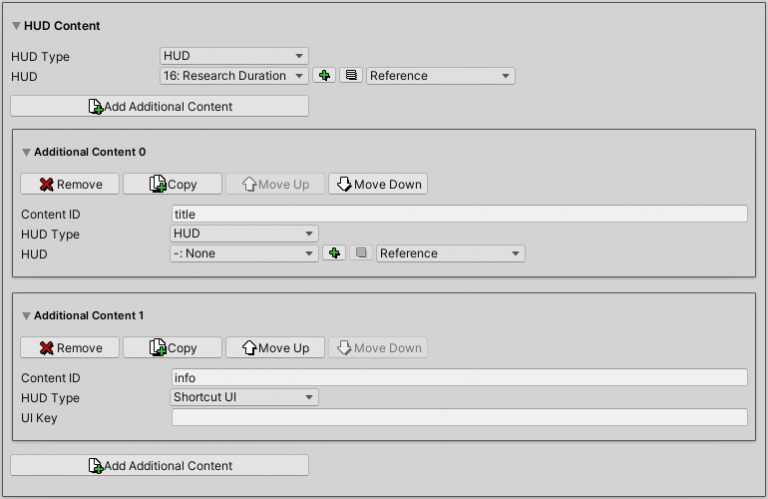Open the Shortcut UI HUD Type dropdown
The image size is (768, 499).
pyautogui.click(x=244, y=398)
